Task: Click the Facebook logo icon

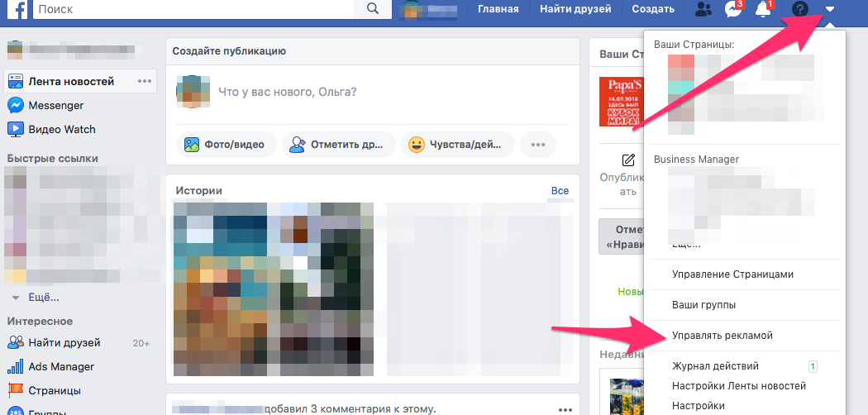Action: click(18, 9)
